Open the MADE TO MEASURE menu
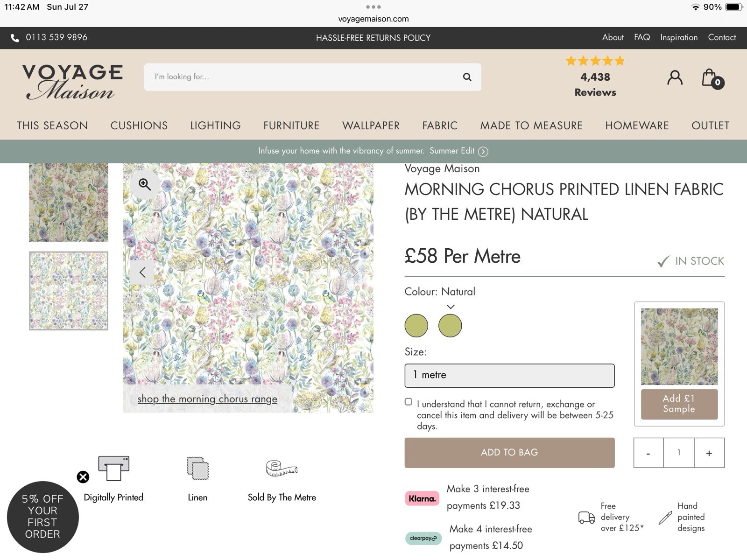The image size is (747, 560). pos(531,126)
